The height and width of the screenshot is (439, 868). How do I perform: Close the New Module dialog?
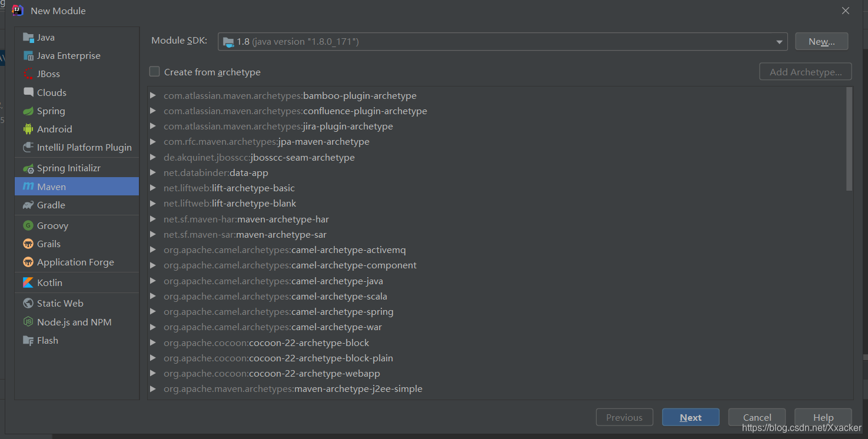point(846,11)
